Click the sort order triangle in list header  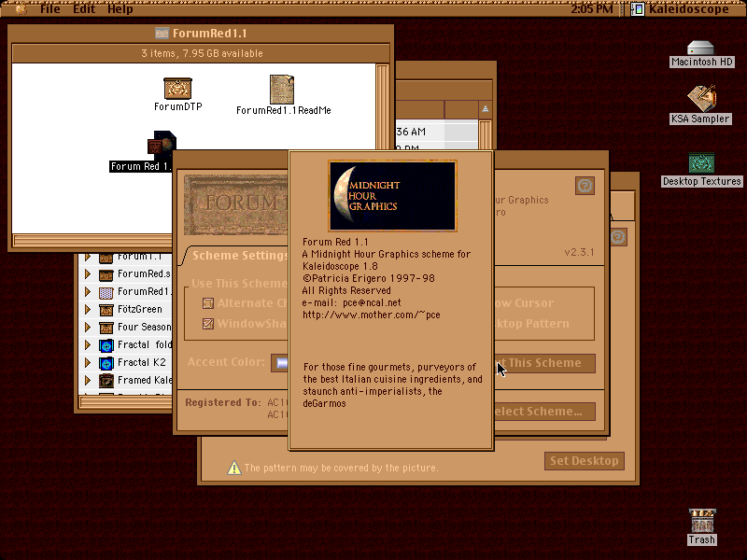click(485, 109)
